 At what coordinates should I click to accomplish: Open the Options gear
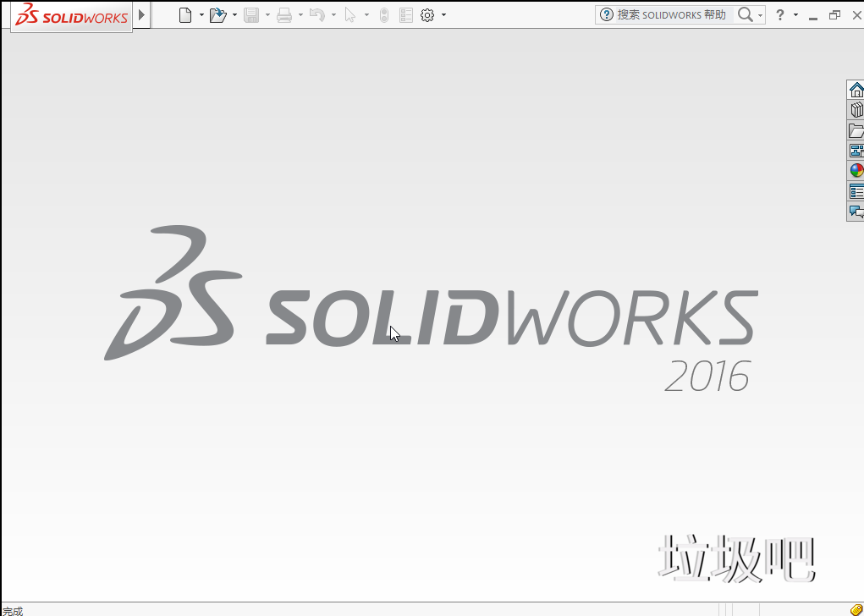pos(427,14)
